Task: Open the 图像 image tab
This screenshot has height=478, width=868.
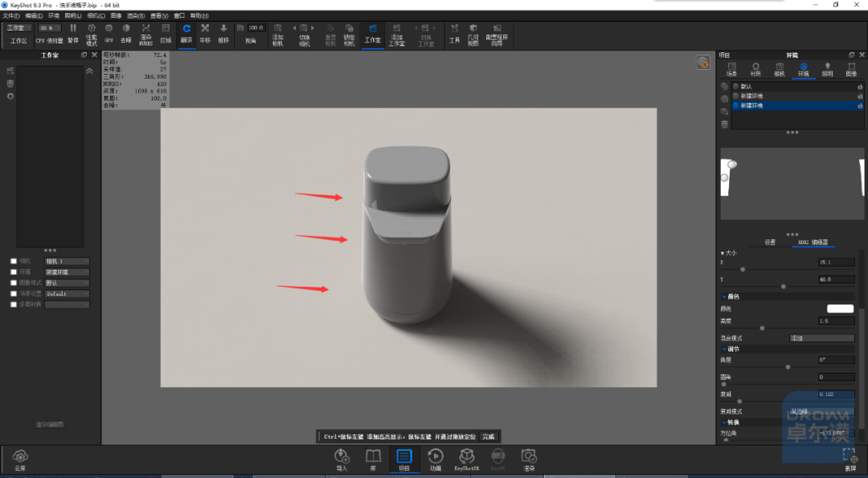Action: 851,69
